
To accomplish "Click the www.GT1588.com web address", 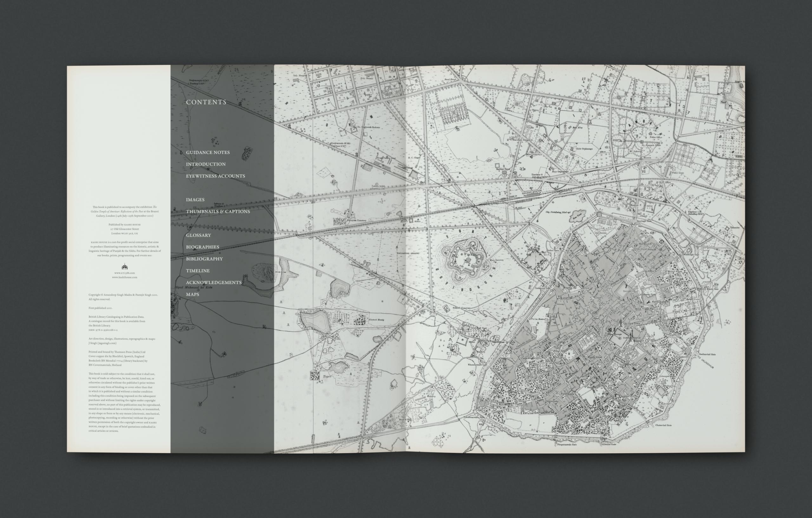I will click(124, 273).
